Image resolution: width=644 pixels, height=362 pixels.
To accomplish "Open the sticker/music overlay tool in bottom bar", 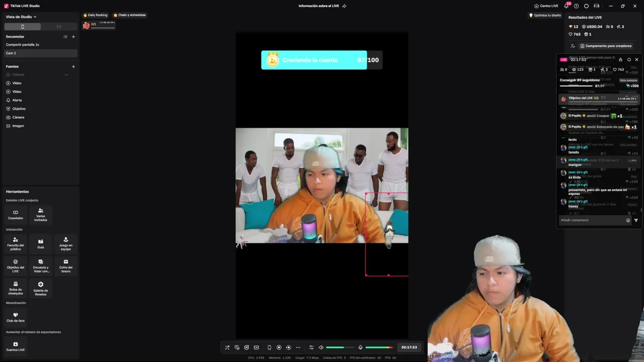I will [x=237, y=347].
